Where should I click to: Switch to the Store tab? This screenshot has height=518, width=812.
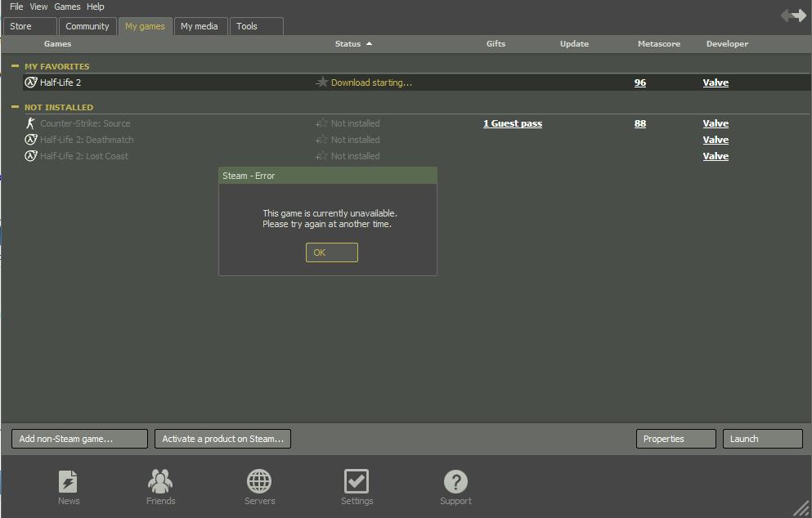[x=30, y=26]
